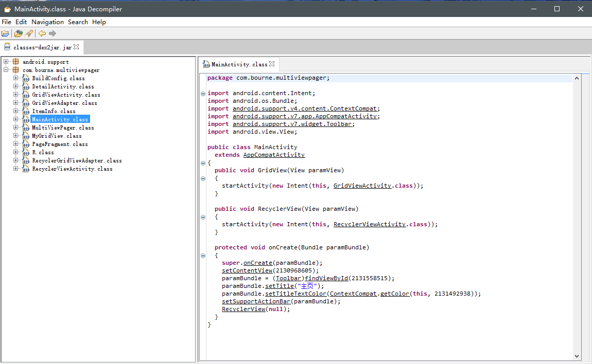The image size is (592, 364).
Task: Follow the setSupportActionBar method link
Action: click(x=256, y=301)
